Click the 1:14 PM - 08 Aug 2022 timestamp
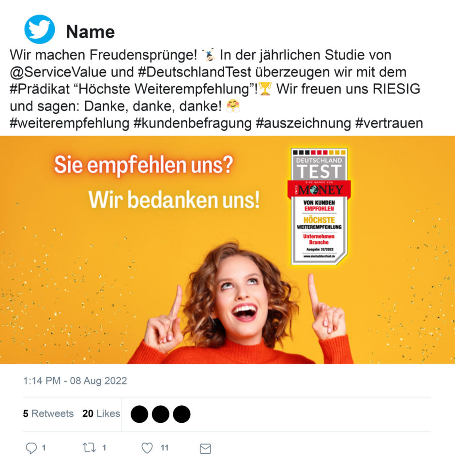The image size is (455, 476). point(75,381)
